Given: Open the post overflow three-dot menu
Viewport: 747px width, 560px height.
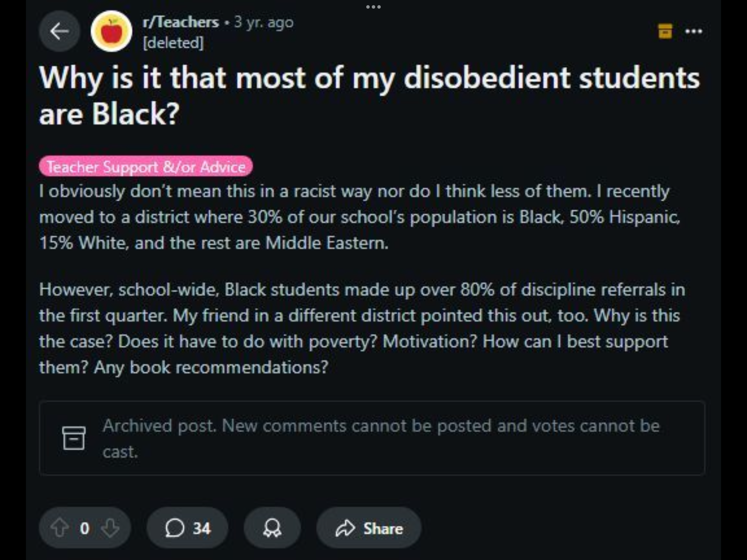Looking at the screenshot, I should coord(693,31).
